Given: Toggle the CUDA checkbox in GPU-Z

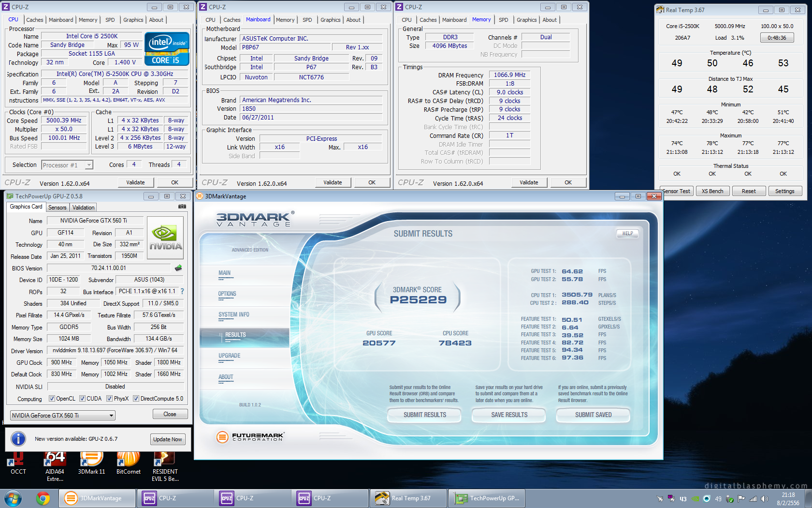Looking at the screenshot, I should 82,399.
